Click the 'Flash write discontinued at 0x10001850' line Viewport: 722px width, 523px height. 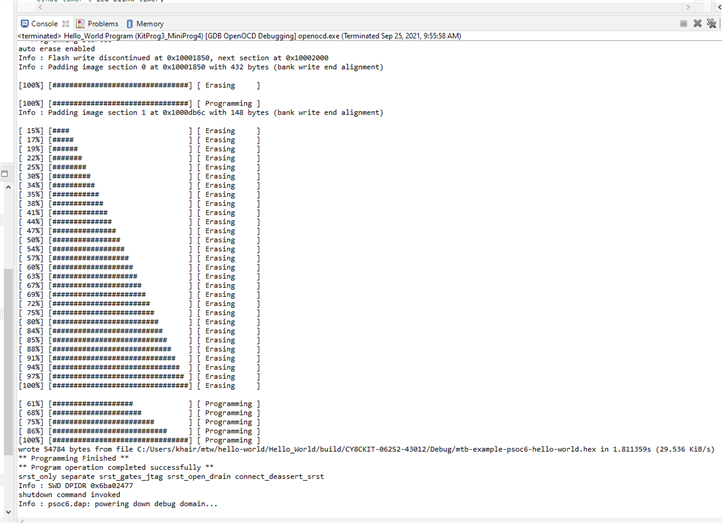coord(173,58)
